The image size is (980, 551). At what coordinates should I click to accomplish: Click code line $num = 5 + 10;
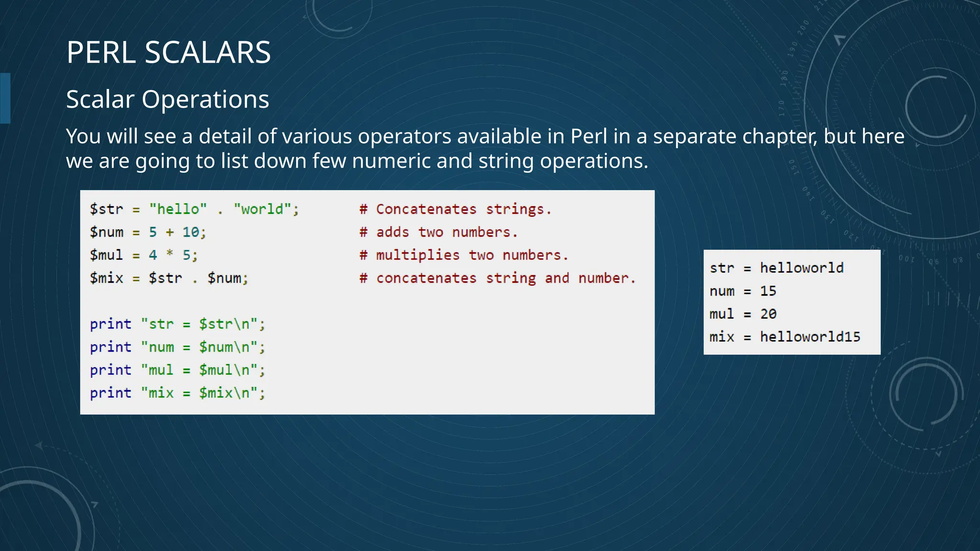(x=148, y=232)
